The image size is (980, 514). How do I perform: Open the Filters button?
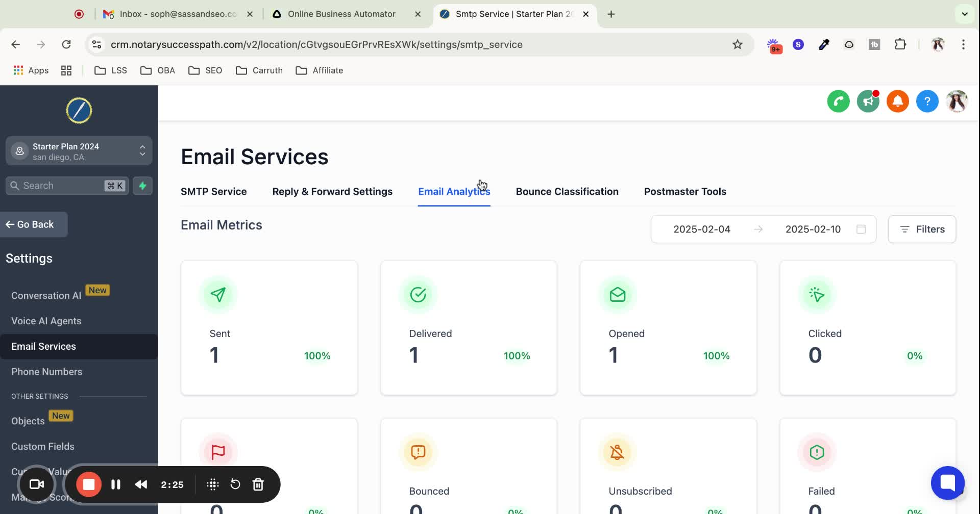point(922,229)
